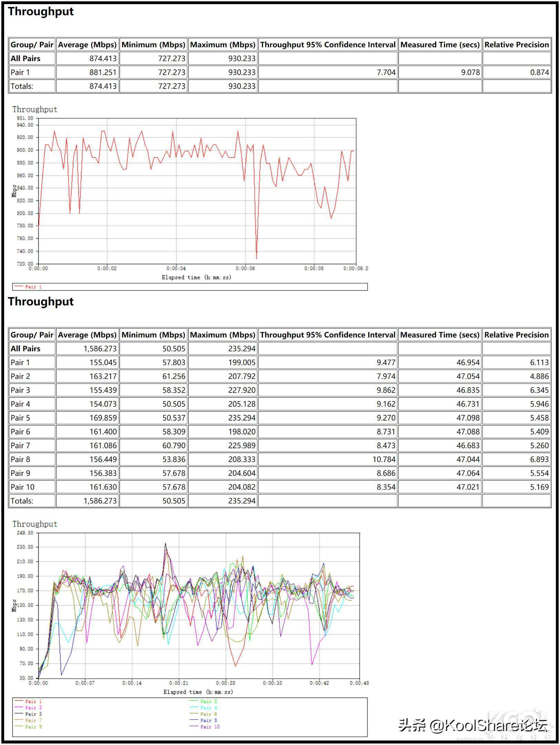
Task: Select the Pair 5 average value 169.859
Action: pos(103,418)
